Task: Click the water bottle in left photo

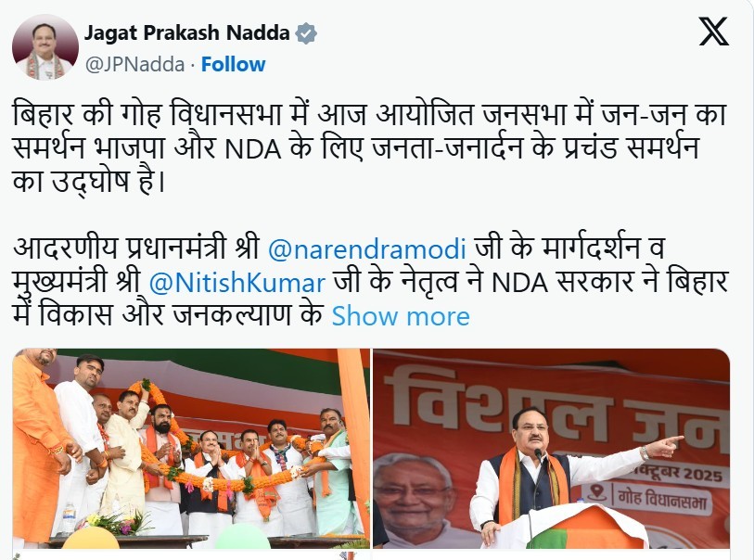Action: tap(69, 518)
